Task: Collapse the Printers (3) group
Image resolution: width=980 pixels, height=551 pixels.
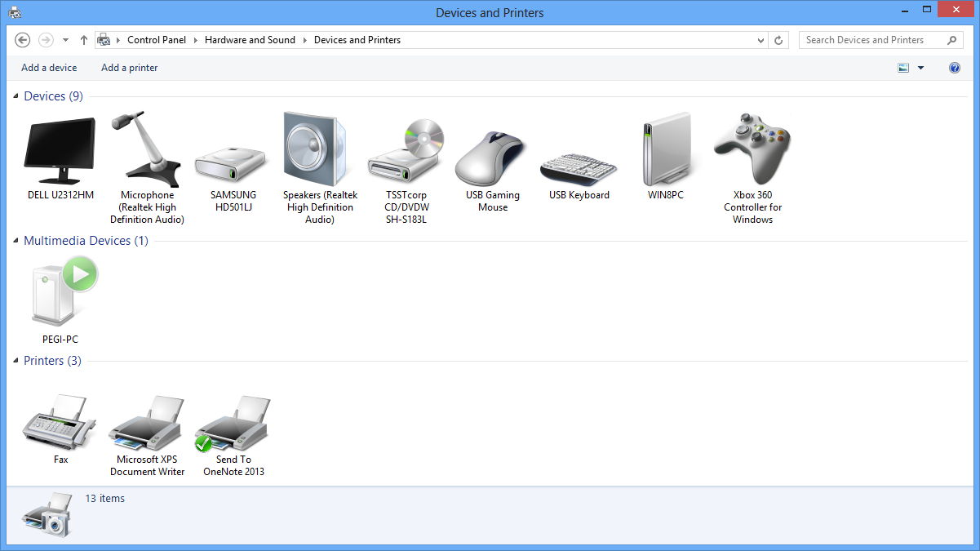Action: [16, 362]
